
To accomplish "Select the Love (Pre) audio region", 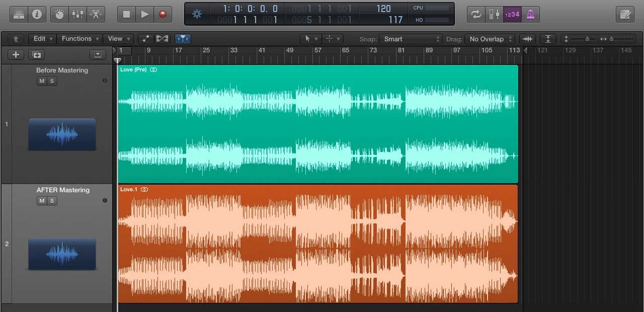I will [x=317, y=123].
